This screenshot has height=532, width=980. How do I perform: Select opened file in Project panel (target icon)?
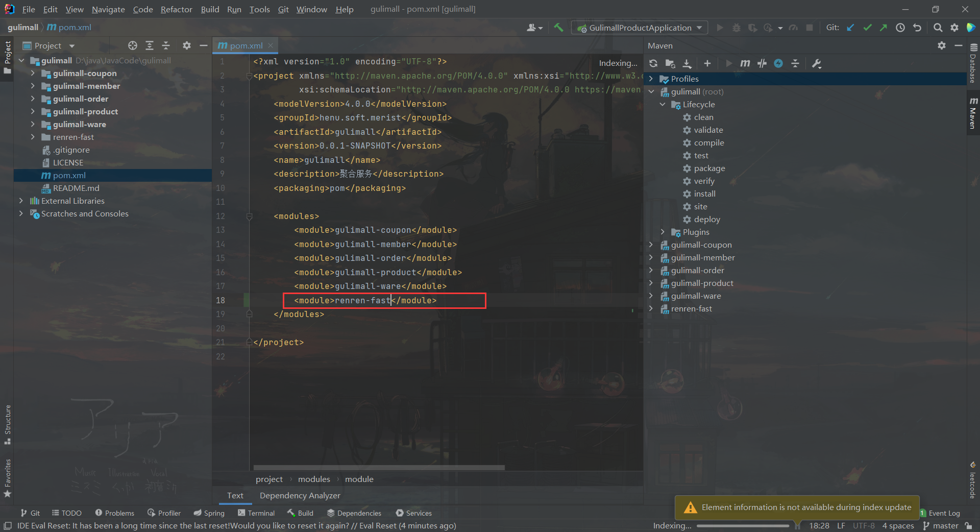(x=133, y=45)
